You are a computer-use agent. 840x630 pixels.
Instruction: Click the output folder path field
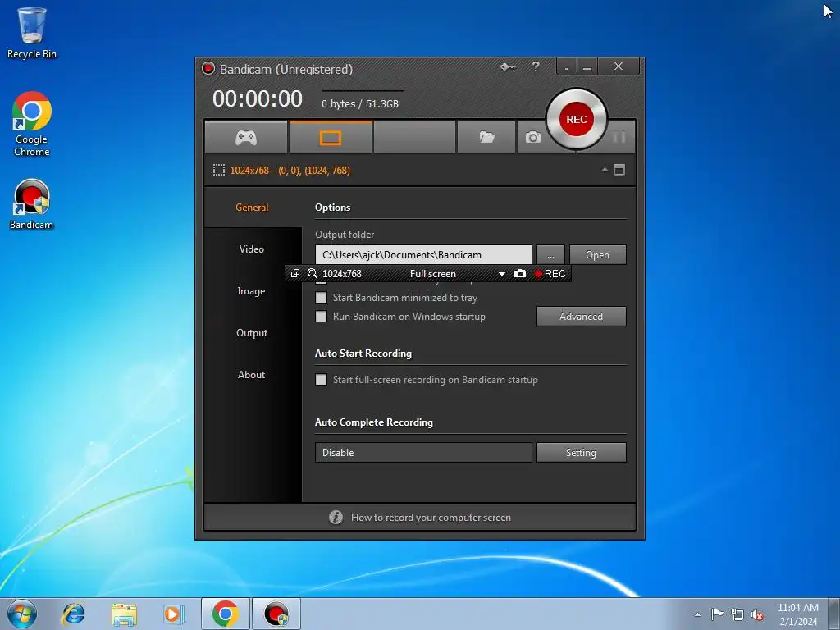[423, 255]
